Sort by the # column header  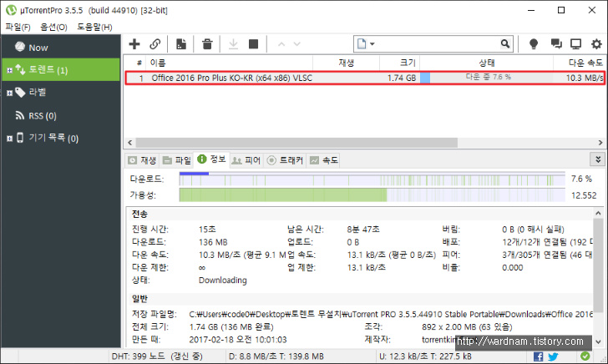[139, 63]
